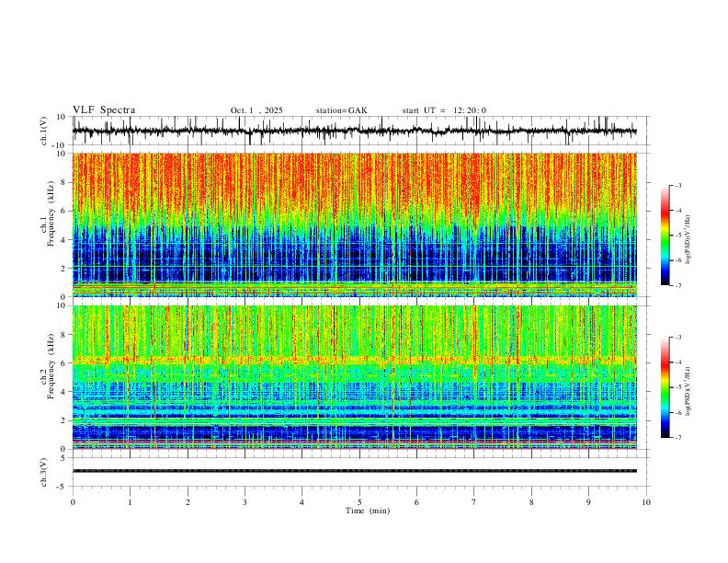Image resolution: width=728 pixels, height=563 pixels.
Task: Click the time axis tick label "10"
Action: (x=646, y=502)
